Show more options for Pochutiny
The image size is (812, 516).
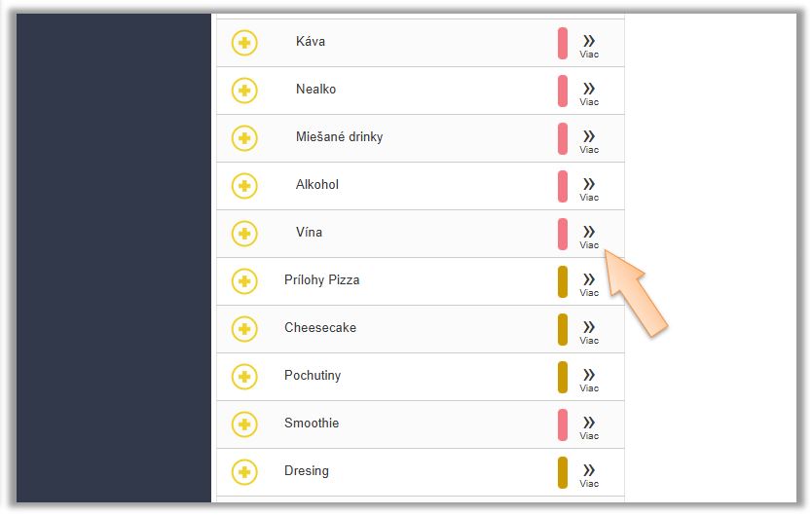tap(589, 379)
